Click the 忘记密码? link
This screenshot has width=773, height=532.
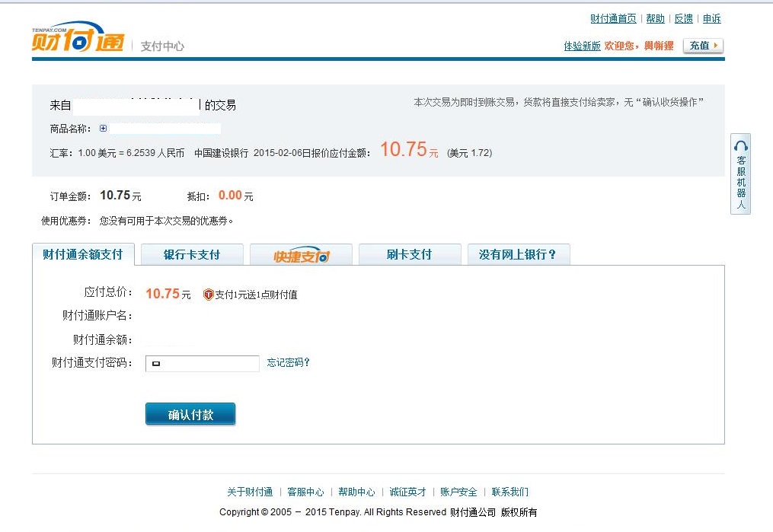pyautogui.click(x=289, y=362)
